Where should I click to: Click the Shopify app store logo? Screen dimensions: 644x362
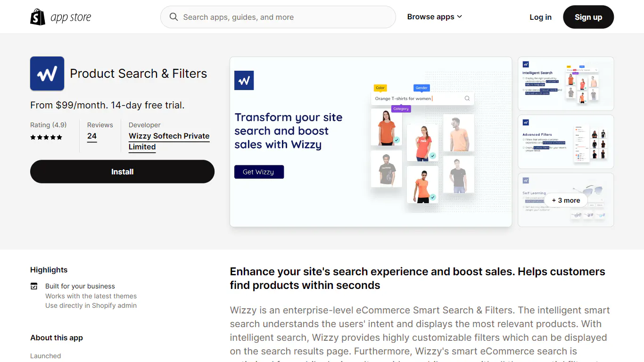point(60,16)
